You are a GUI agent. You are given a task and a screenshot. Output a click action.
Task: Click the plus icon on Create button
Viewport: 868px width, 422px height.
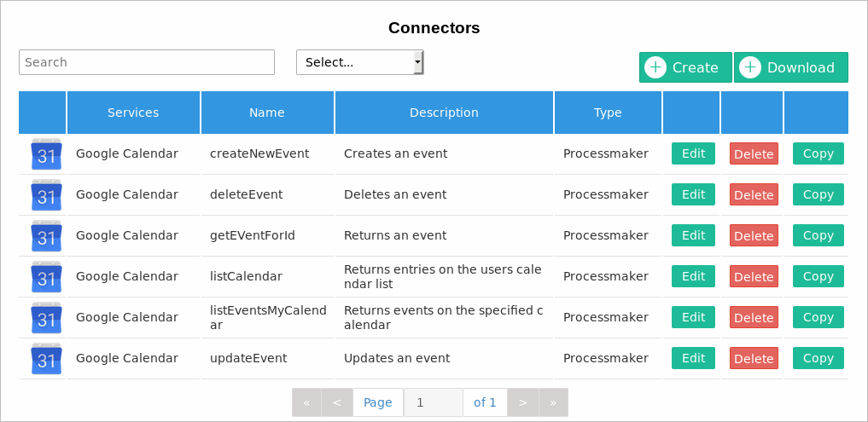pyautogui.click(x=655, y=68)
